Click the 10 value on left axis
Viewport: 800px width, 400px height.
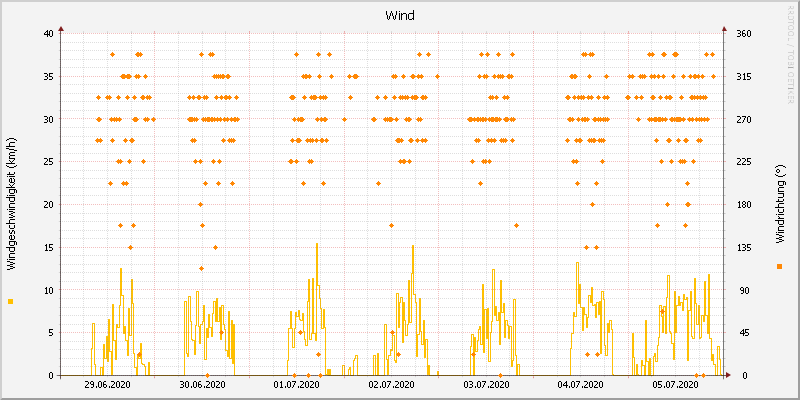[48, 290]
